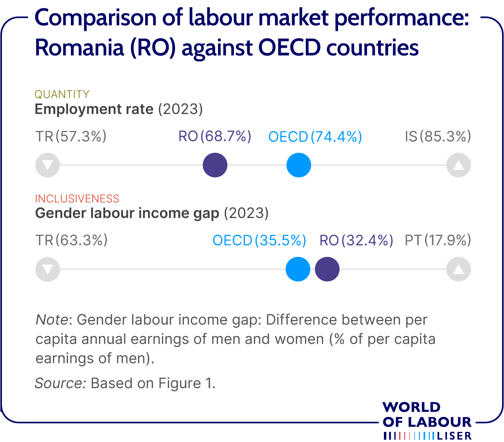
Task: Click the PT up-arrow icon on Gender gap line
Action: click(x=458, y=269)
